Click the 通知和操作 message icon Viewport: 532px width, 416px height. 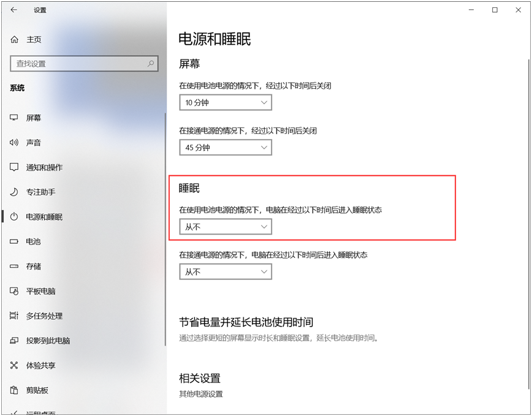tap(14, 167)
